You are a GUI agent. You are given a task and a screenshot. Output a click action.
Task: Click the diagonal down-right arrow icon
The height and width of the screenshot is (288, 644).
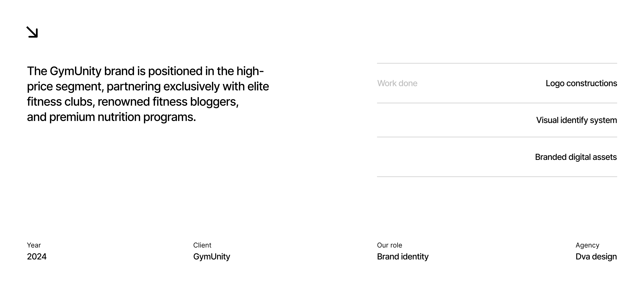32,32
